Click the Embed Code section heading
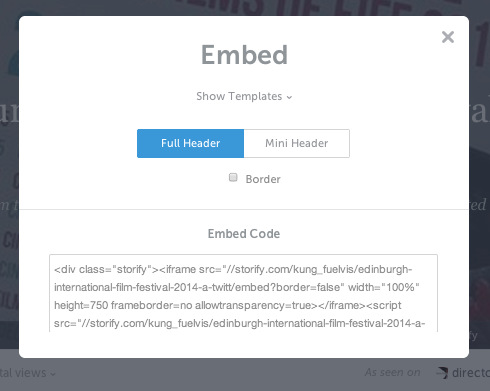 point(244,234)
